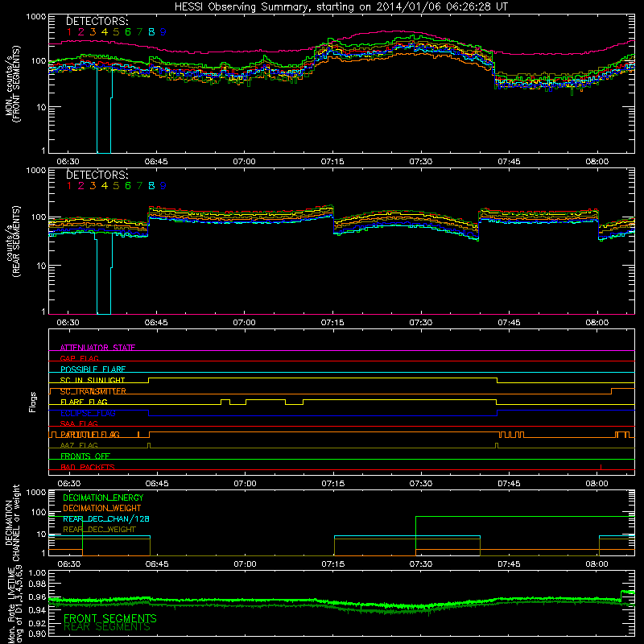Click REAR SEGMENTS label in the livetime plot

coord(107,627)
